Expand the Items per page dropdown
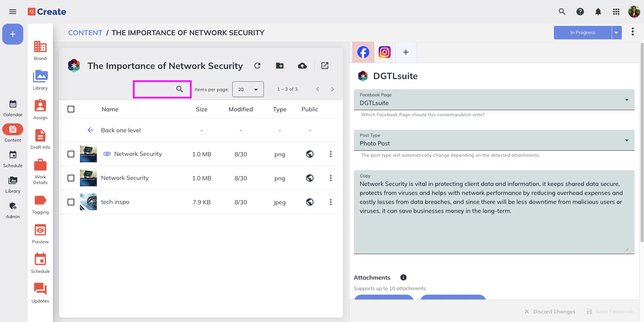644x322 pixels. click(x=248, y=89)
